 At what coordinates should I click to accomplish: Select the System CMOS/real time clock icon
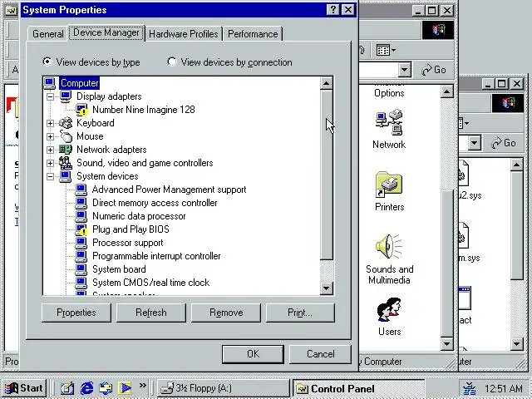tap(81, 283)
